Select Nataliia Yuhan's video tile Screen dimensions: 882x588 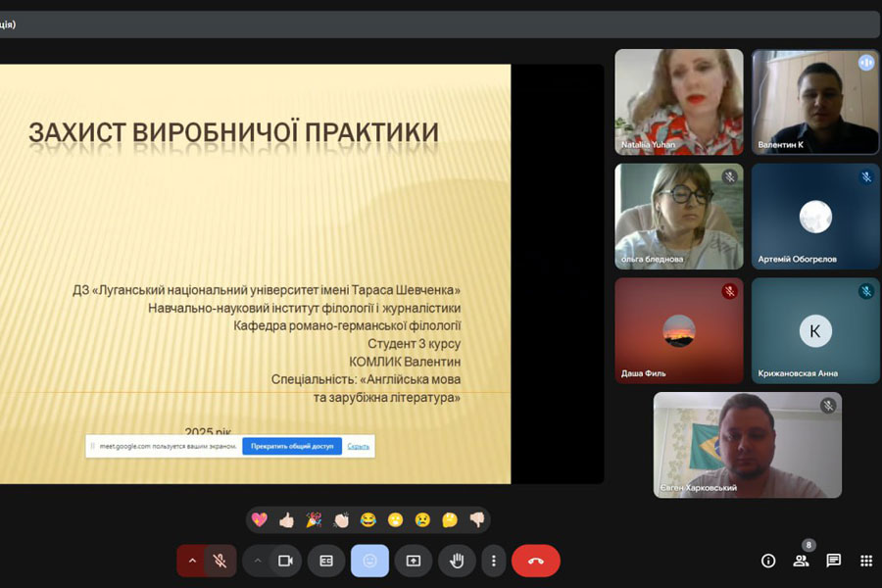coord(679,102)
